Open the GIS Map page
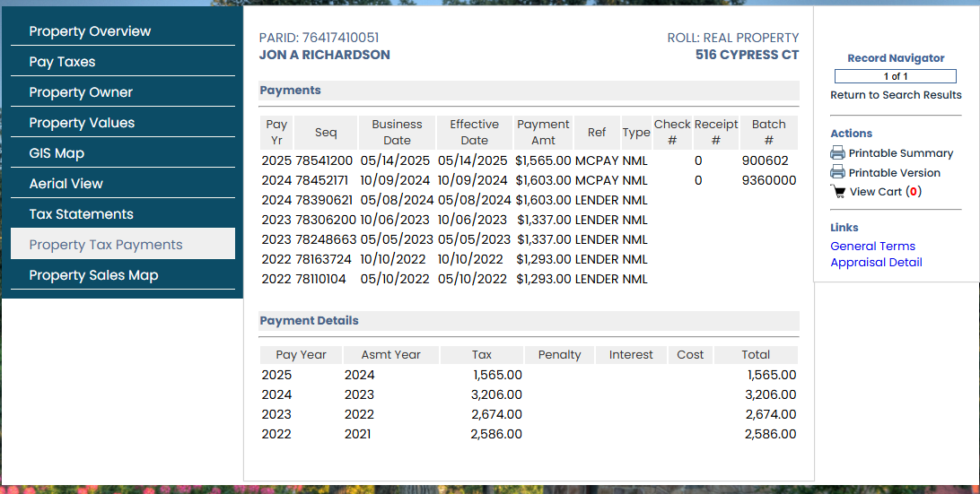The width and height of the screenshot is (980, 494). click(x=57, y=153)
